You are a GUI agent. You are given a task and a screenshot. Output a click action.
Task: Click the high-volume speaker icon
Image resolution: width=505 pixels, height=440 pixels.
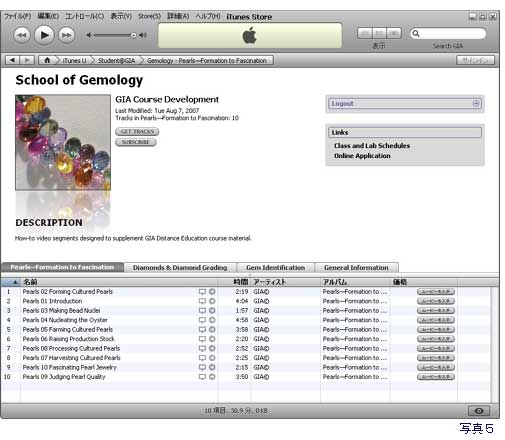pyautogui.click(x=143, y=35)
